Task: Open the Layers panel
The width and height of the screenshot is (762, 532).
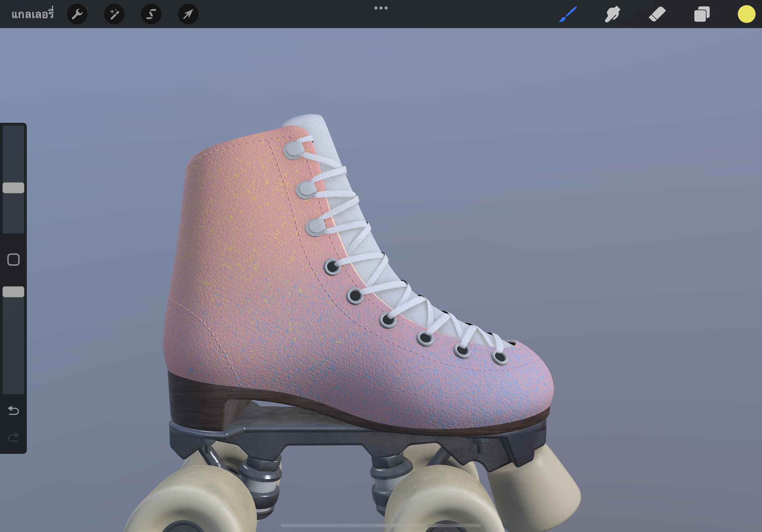Action: (702, 14)
